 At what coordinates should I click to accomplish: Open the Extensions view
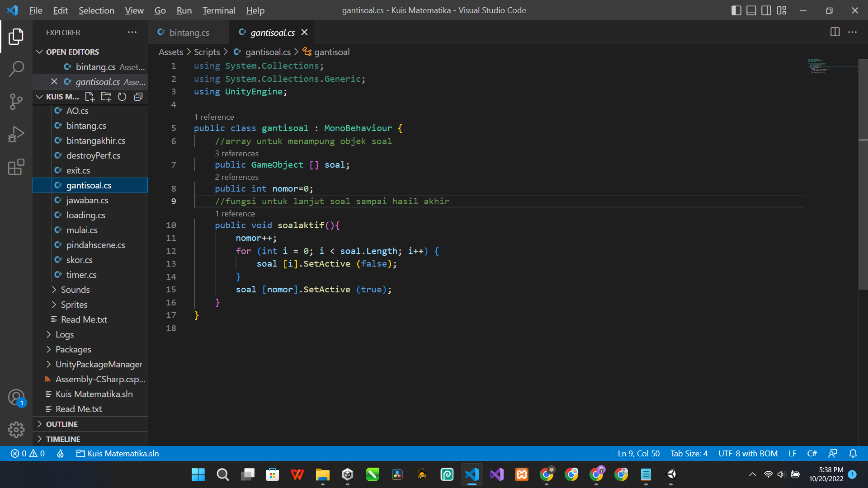pyautogui.click(x=16, y=167)
